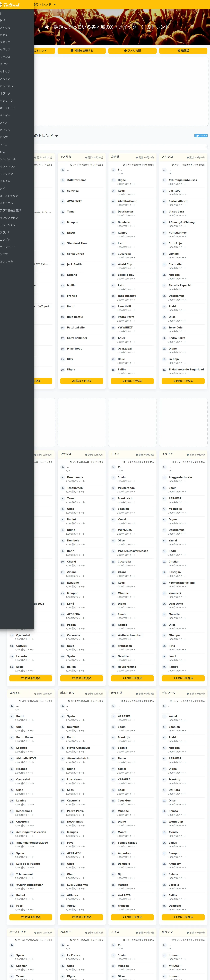Click the Twittrend logo in the header

pyautogui.click(x=10, y=5)
